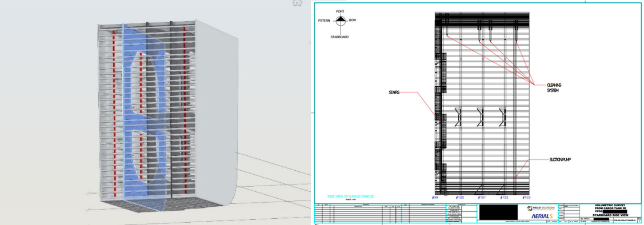Click the '#102' frame label
The height and width of the screenshot is (225, 644).
[505, 198]
